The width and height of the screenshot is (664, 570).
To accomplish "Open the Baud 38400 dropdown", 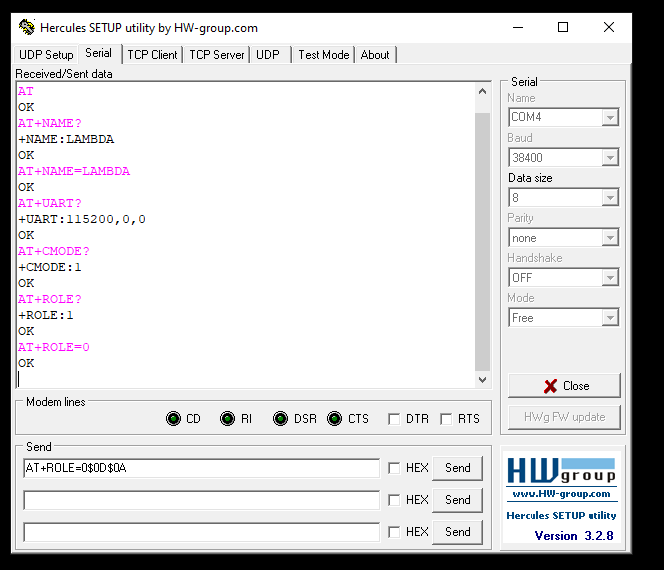I will (610, 158).
